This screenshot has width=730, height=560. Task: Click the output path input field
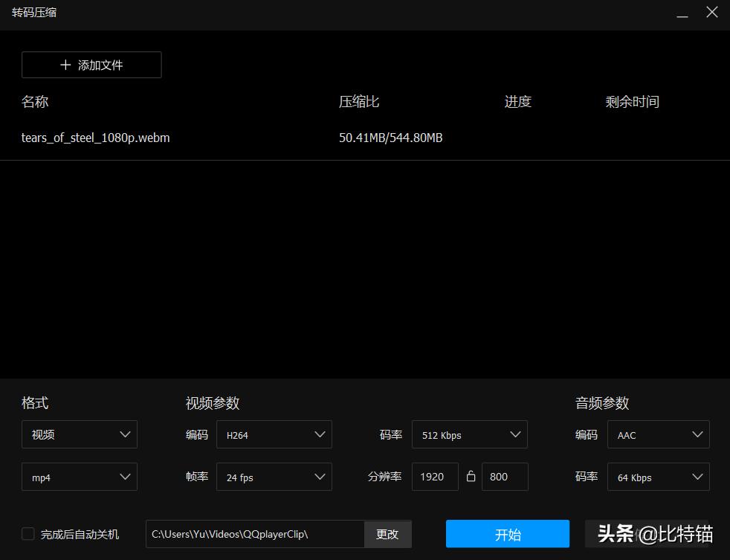tap(253, 533)
